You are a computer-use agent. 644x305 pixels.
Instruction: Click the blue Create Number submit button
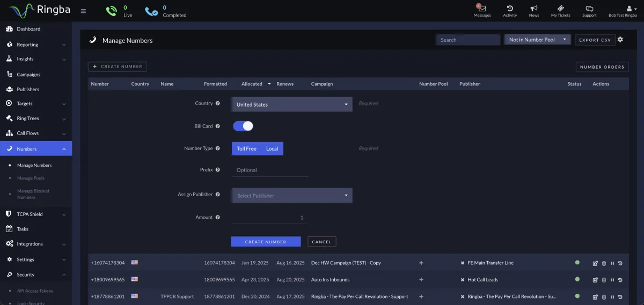point(266,242)
